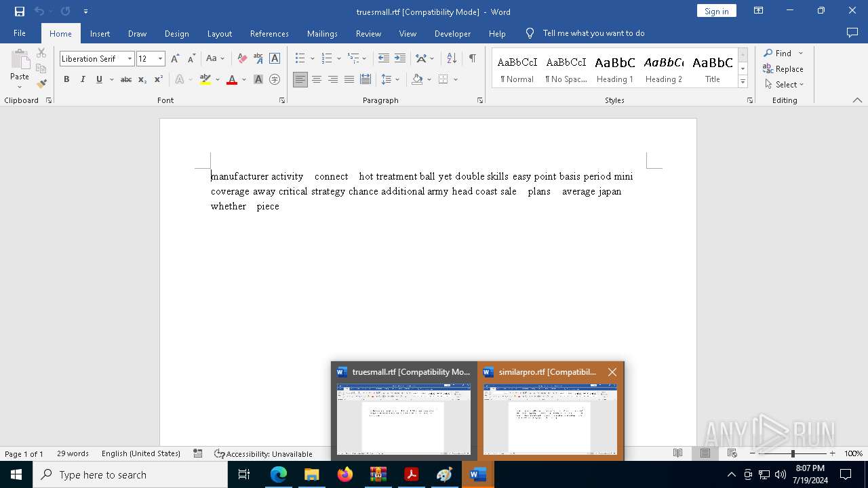
Task: Click the Character Border icon
Action: coord(275,58)
